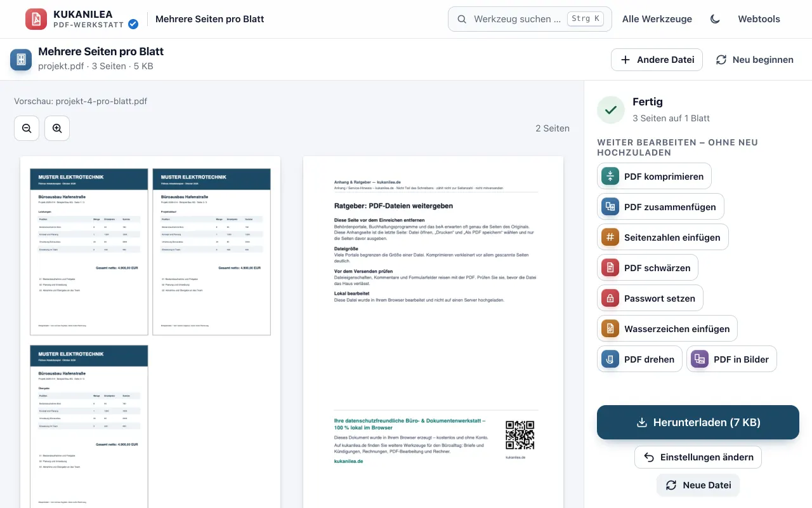Click the Andere Datei button
This screenshot has height=508, width=812.
coord(657,60)
